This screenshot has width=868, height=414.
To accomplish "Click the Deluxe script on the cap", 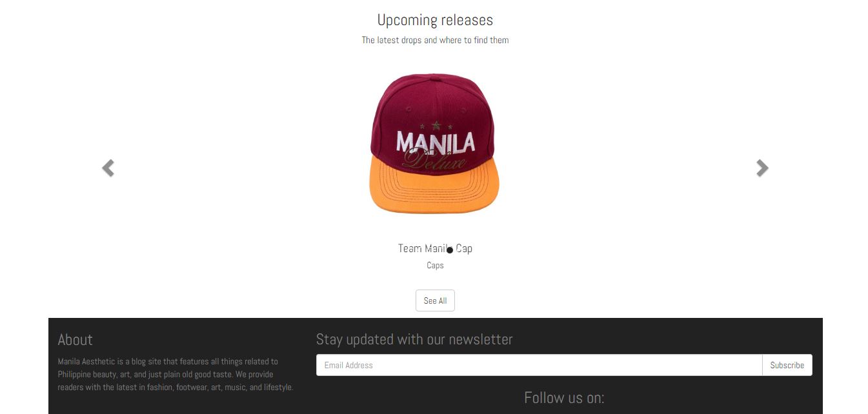I will pyautogui.click(x=434, y=161).
